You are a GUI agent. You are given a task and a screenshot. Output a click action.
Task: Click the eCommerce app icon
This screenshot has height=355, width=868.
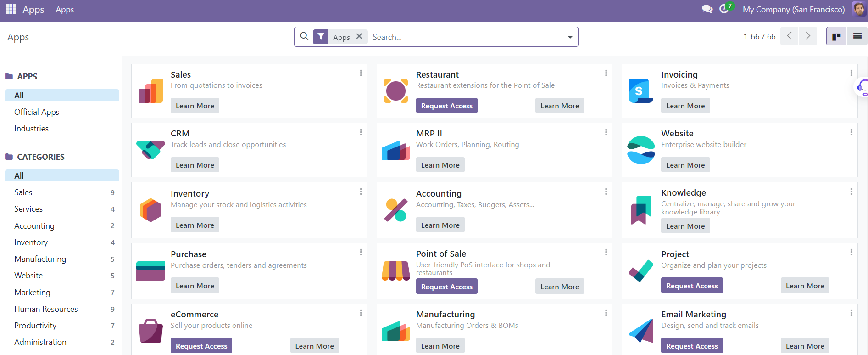150,331
